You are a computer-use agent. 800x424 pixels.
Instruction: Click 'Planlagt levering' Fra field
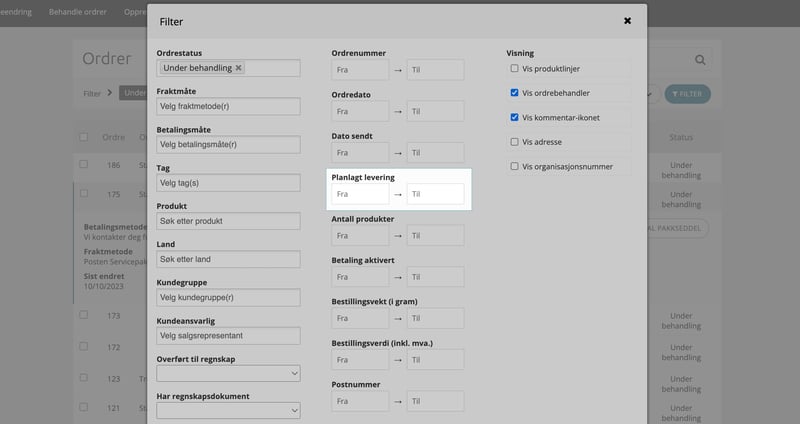click(360, 194)
